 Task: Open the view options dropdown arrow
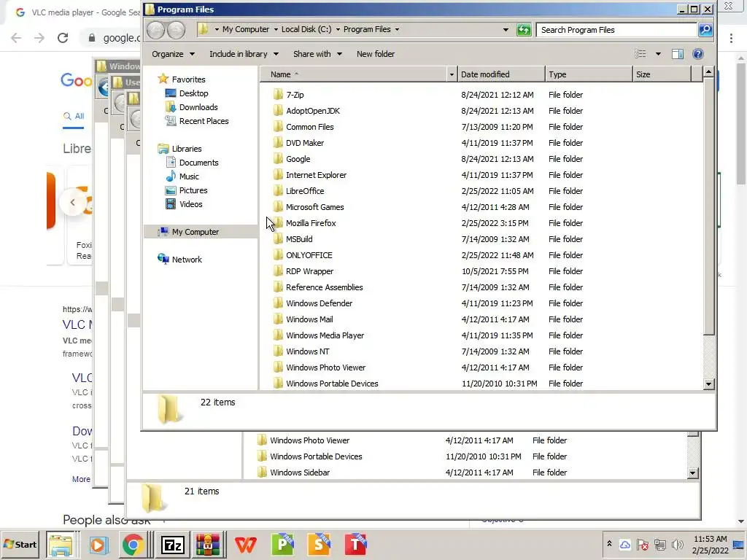tap(658, 54)
